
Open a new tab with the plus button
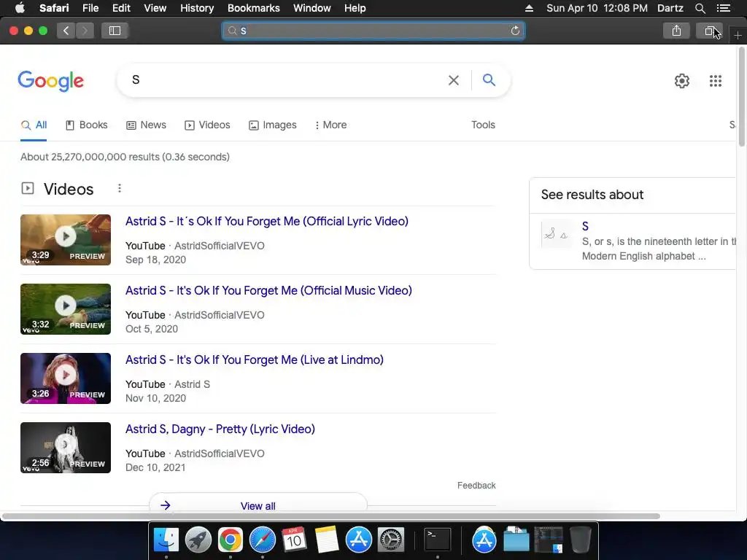[738, 35]
